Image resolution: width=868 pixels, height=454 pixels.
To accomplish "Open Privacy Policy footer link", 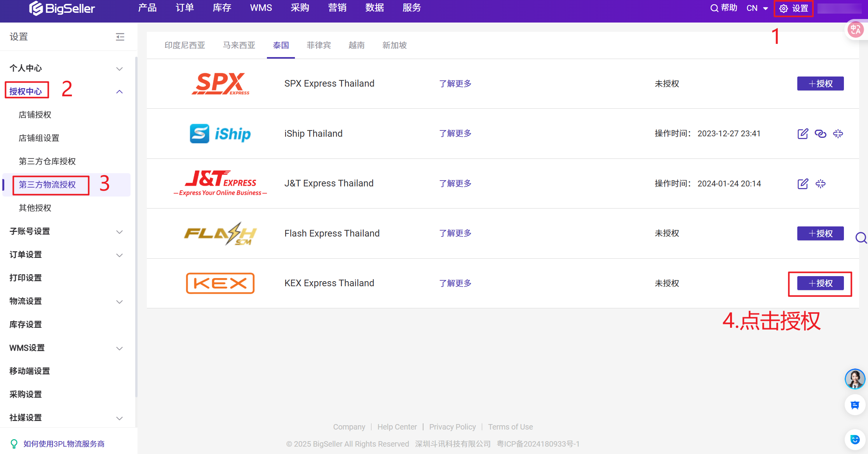I will pyautogui.click(x=452, y=427).
